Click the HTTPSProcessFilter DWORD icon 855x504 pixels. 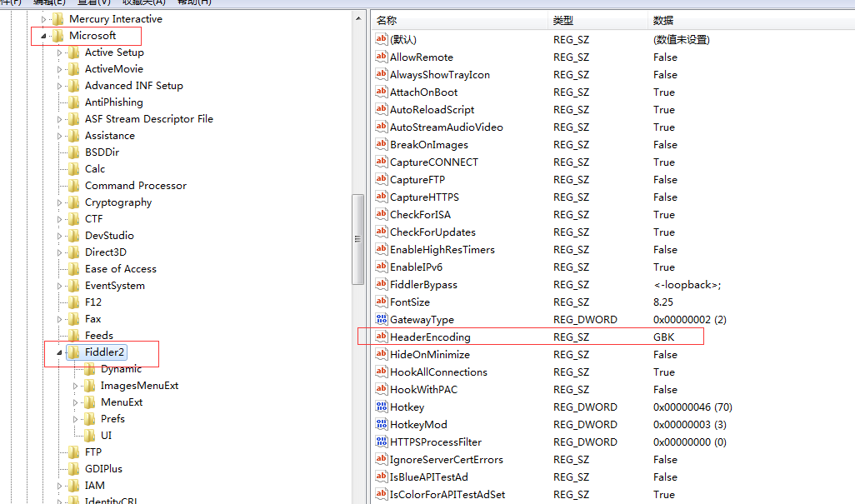click(381, 442)
